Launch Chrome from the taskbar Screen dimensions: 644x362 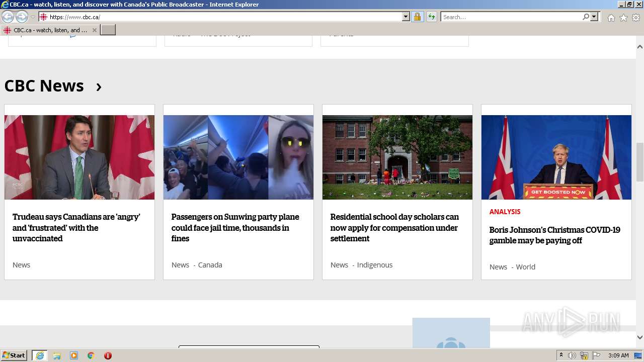[91, 355]
